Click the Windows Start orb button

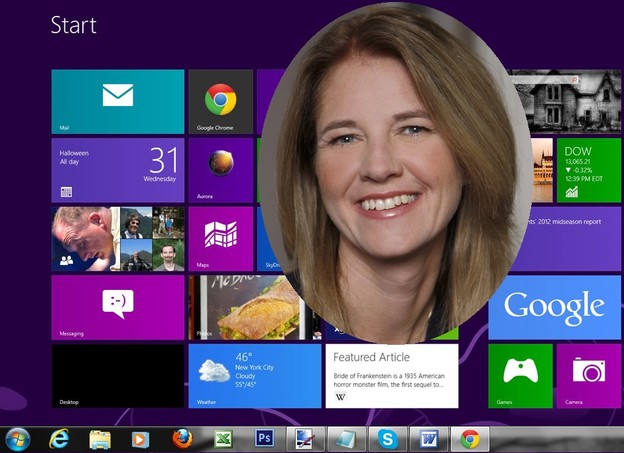pos(18,438)
